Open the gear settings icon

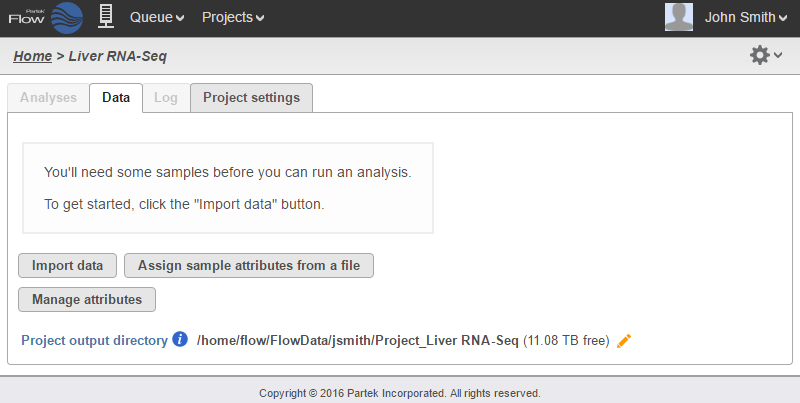[x=761, y=55]
